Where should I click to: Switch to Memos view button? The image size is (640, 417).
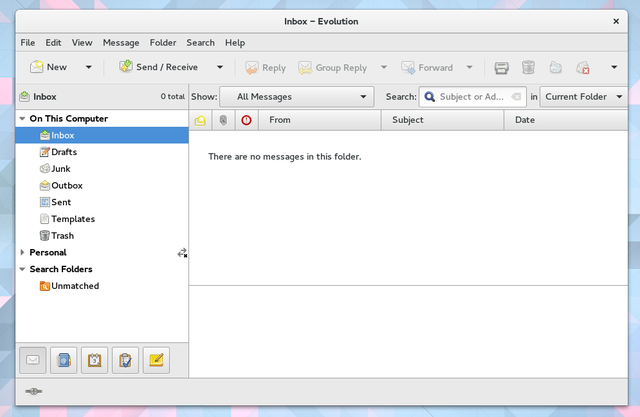pyautogui.click(x=156, y=360)
